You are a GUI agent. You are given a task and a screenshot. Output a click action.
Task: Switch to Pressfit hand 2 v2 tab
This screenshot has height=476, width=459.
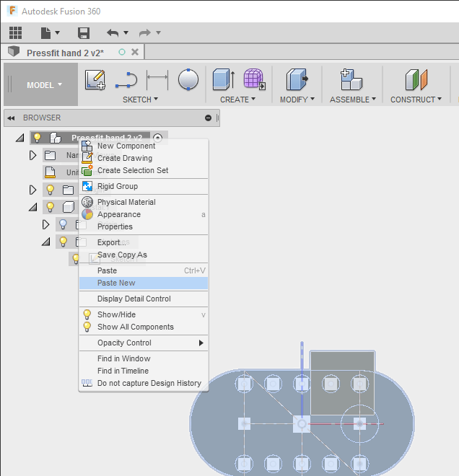[65, 53]
